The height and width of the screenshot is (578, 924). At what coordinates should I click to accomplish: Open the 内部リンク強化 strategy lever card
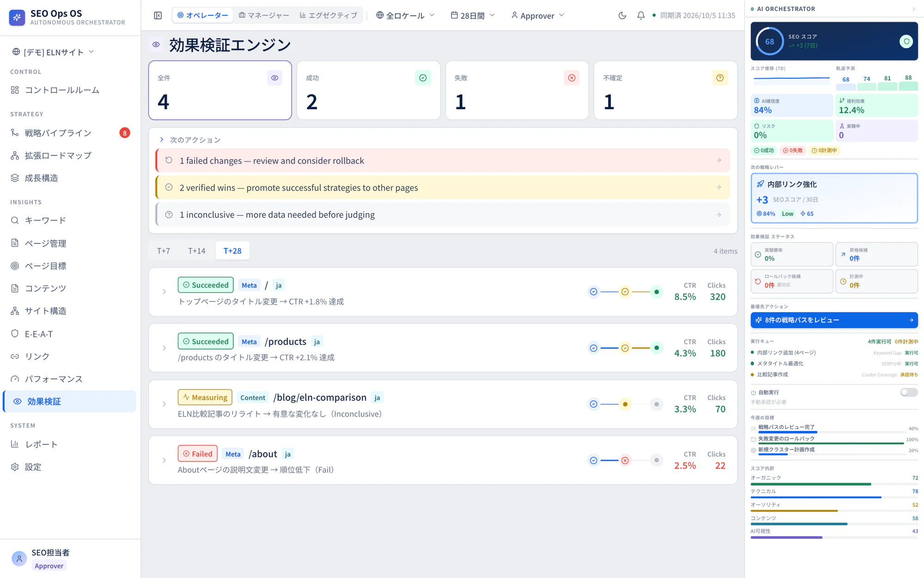pyautogui.click(x=834, y=198)
